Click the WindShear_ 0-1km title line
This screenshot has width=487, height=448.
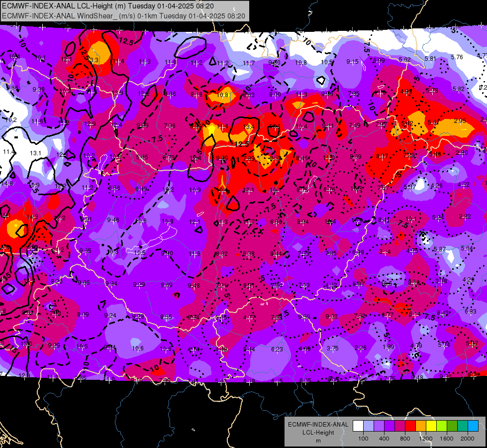point(123,16)
